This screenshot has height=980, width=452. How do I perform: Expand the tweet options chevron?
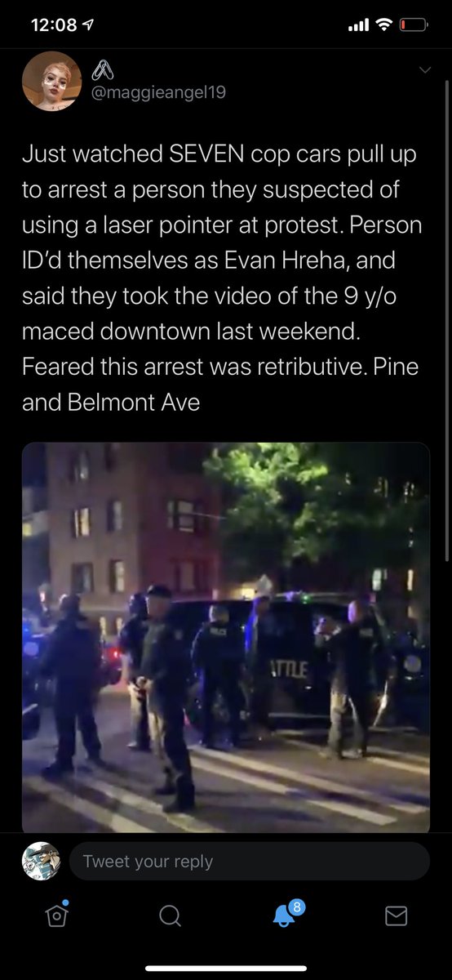pos(424,71)
